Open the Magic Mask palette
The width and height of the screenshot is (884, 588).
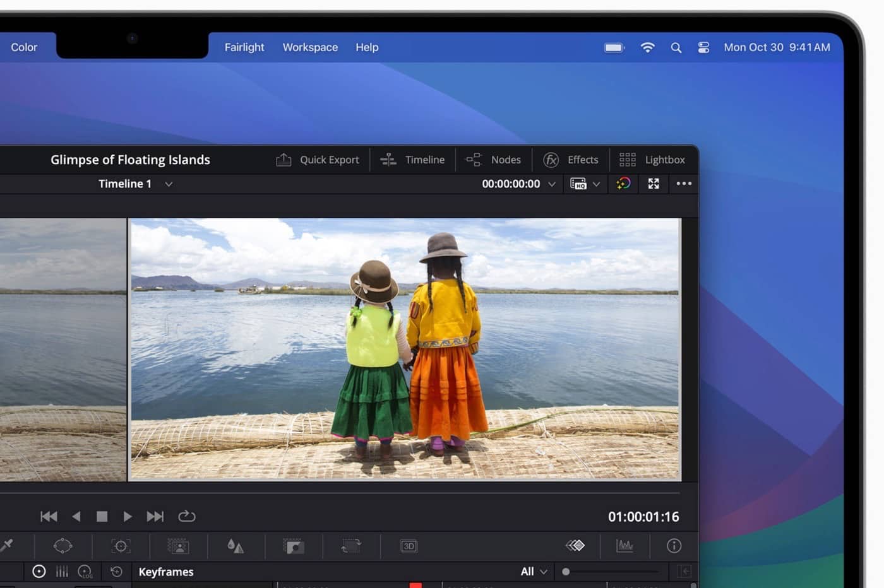tap(178, 546)
